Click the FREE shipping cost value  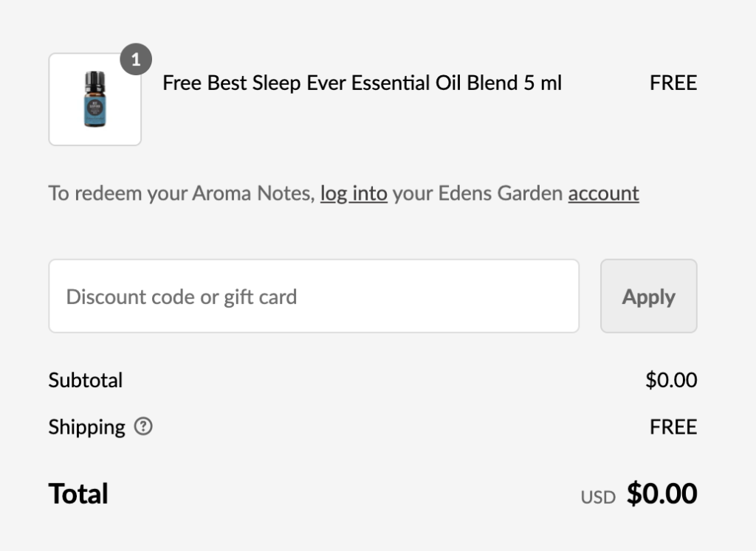pos(673,427)
